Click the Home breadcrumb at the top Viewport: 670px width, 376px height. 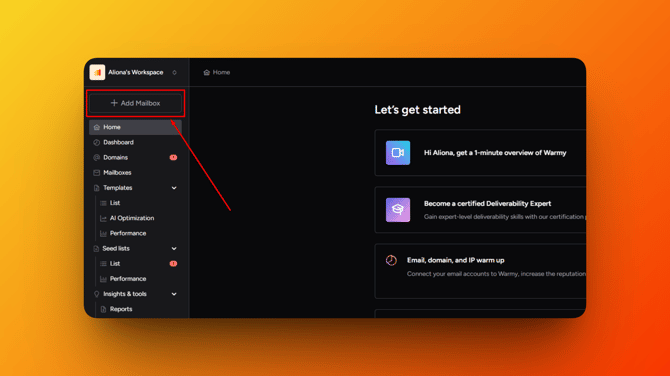click(217, 73)
